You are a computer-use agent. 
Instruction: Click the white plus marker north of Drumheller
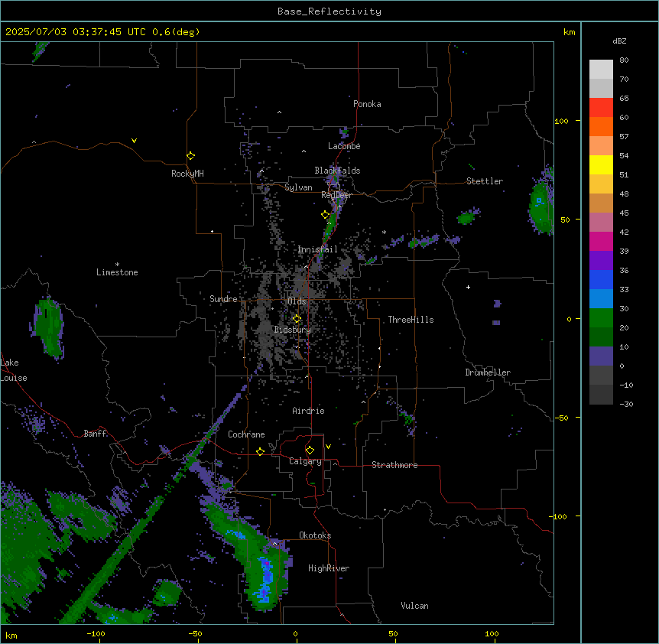[x=468, y=287]
